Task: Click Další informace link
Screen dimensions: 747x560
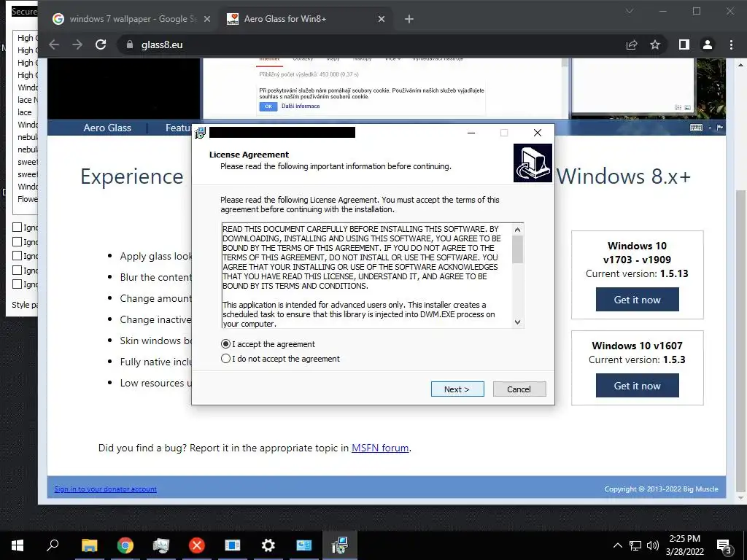Action: [301, 106]
